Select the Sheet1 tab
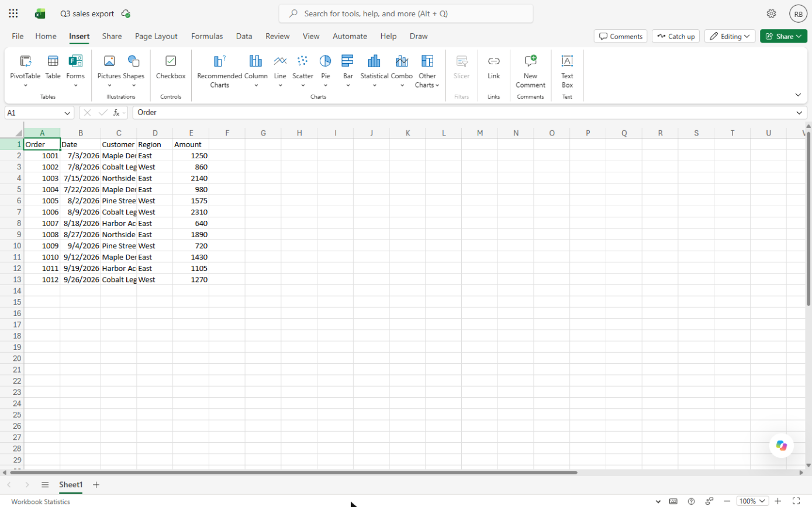The width and height of the screenshot is (812, 507). click(x=71, y=485)
